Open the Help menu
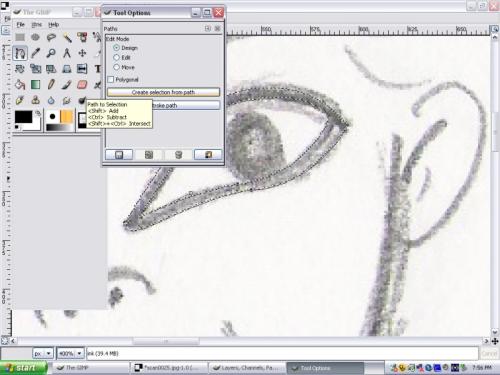Screen dimensions: 500x375 click(53, 24)
